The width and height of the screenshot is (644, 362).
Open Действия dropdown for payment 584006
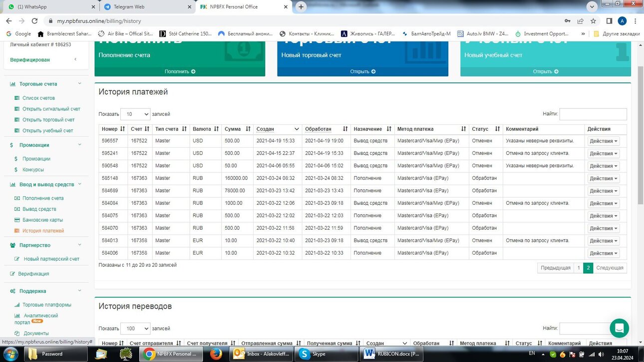(x=603, y=253)
